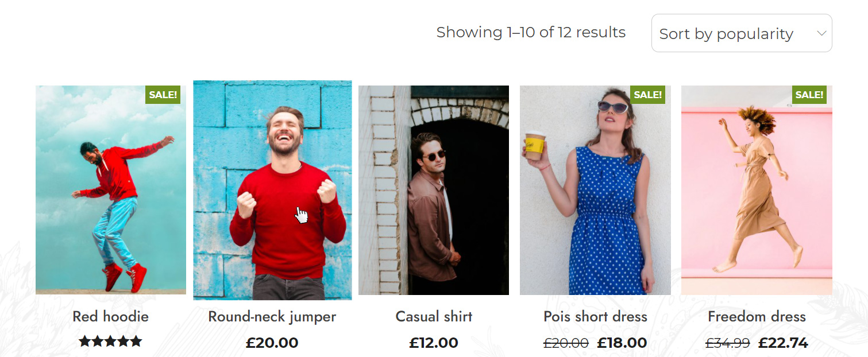
Task: Open the Freedom dress product image
Action: coord(757,190)
